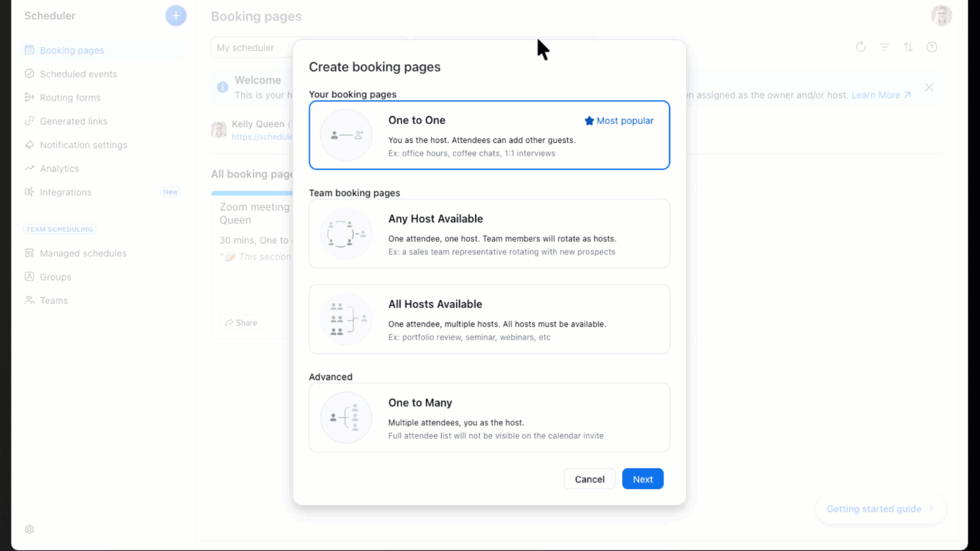Click the Any Host Available diagram icon
Viewport: 980px width, 551px height.
coord(346,234)
